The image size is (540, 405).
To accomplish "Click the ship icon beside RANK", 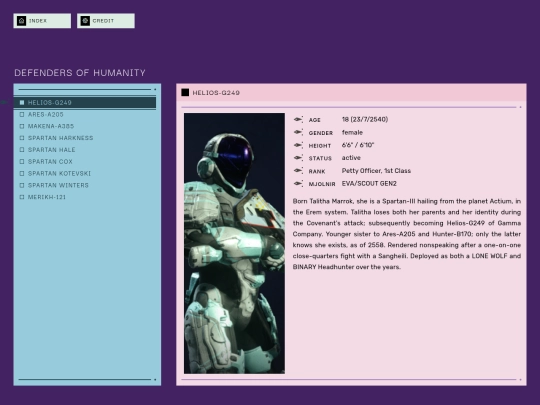I will [x=298, y=170].
